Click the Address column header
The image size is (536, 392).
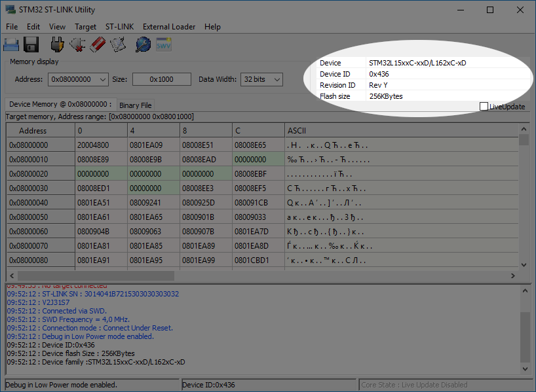pyautogui.click(x=41, y=130)
